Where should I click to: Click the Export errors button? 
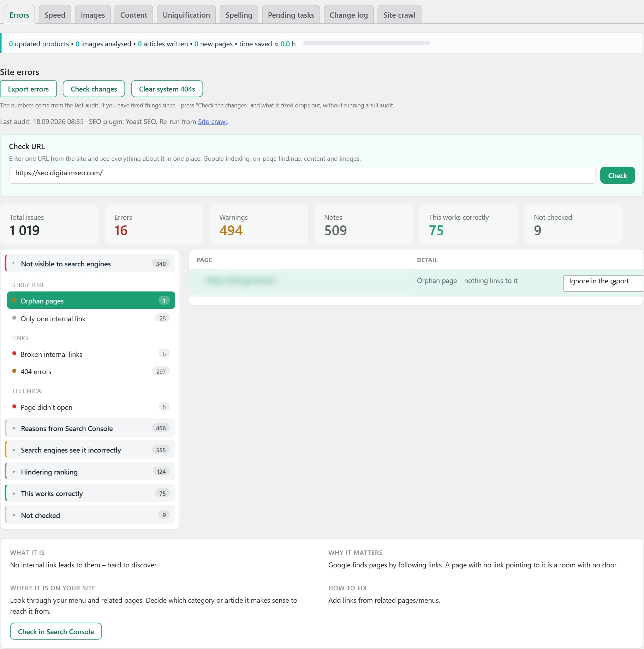(28, 89)
